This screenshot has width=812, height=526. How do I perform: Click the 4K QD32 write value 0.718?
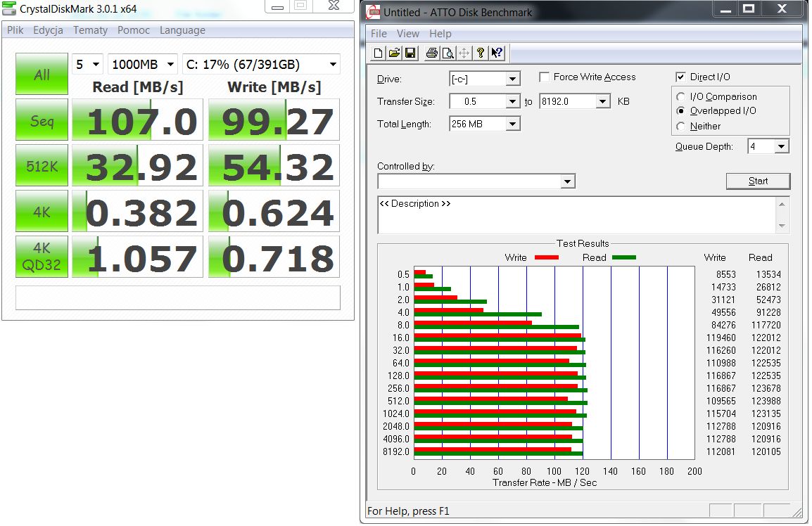coord(274,257)
